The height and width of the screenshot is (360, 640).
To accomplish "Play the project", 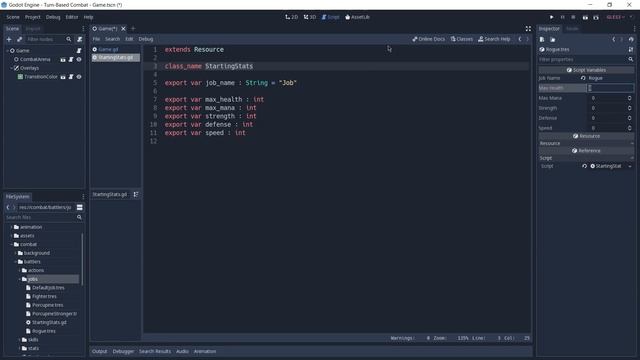I will pyautogui.click(x=551, y=17).
